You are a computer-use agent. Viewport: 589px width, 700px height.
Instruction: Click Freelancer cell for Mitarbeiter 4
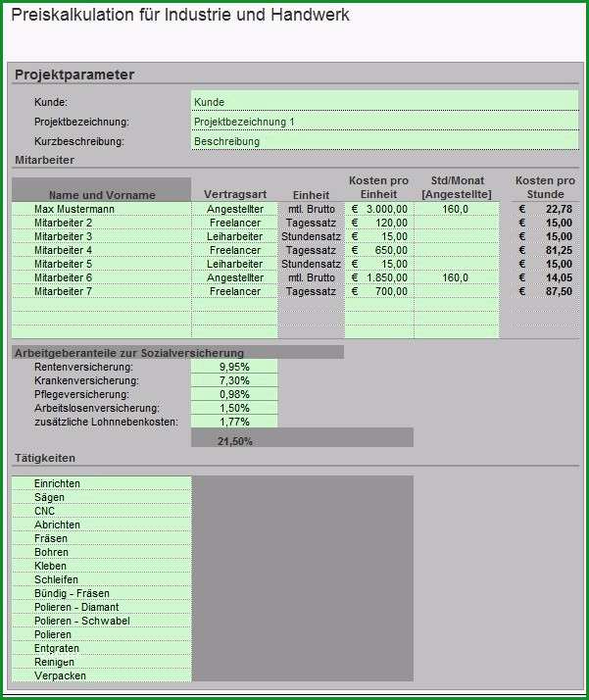click(x=234, y=250)
